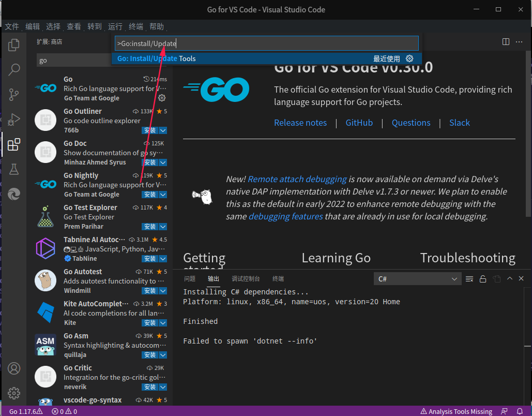Image resolution: width=532 pixels, height=416 pixels.
Task: Open the Edge browser tools icon
Action: (x=13, y=194)
